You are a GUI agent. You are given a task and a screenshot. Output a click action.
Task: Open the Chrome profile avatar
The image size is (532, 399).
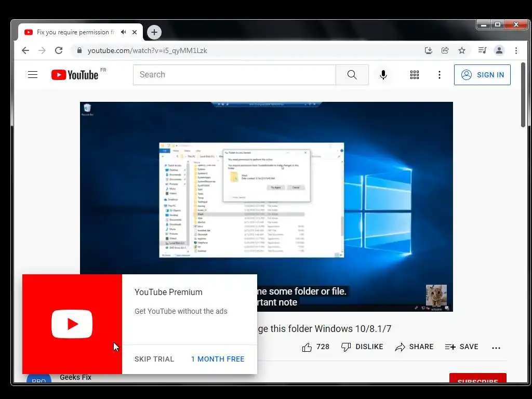[499, 50]
